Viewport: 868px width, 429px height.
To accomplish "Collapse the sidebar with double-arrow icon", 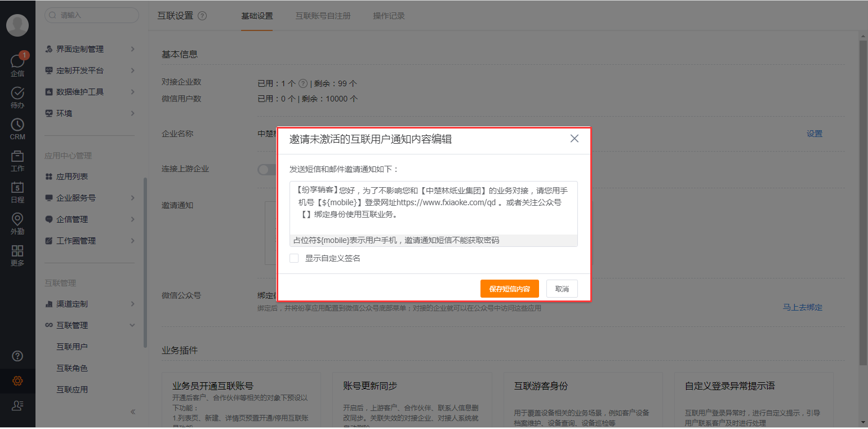I will [133, 412].
